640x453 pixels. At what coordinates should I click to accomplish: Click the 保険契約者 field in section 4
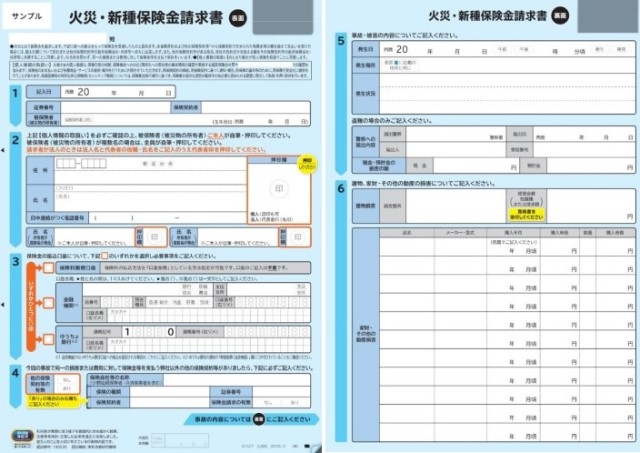point(170,402)
